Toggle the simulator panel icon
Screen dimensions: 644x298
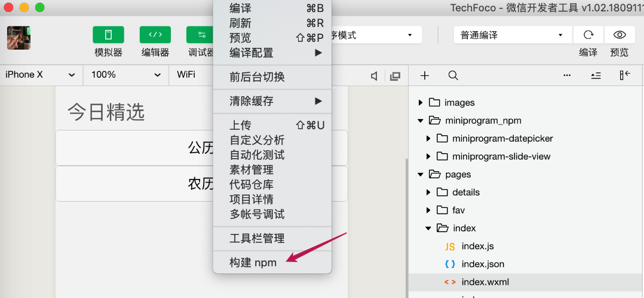[x=108, y=35]
